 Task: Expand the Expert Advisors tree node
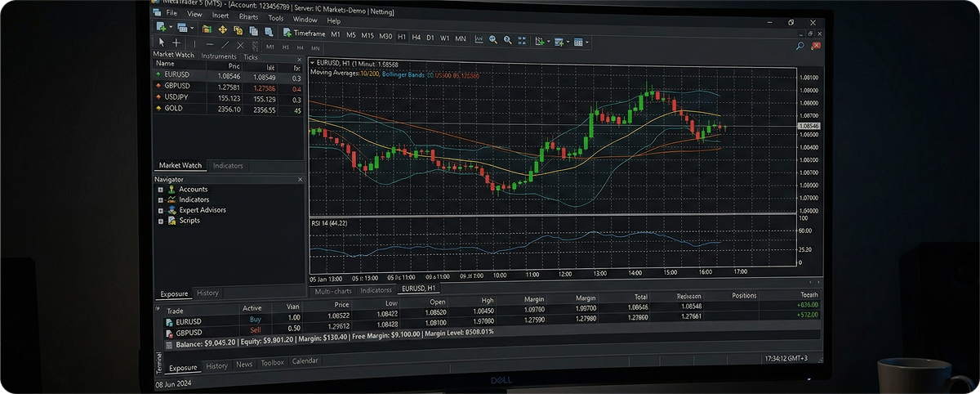point(160,210)
